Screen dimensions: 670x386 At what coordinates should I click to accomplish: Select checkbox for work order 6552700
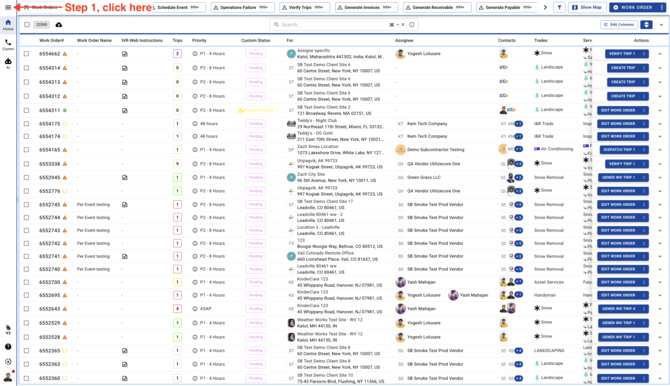coord(26,282)
